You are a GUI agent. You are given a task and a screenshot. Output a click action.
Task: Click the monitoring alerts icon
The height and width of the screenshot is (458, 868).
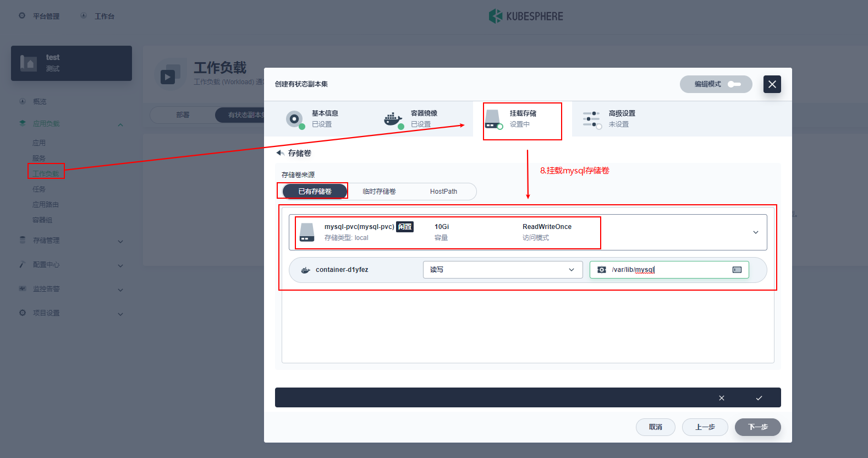click(x=23, y=288)
